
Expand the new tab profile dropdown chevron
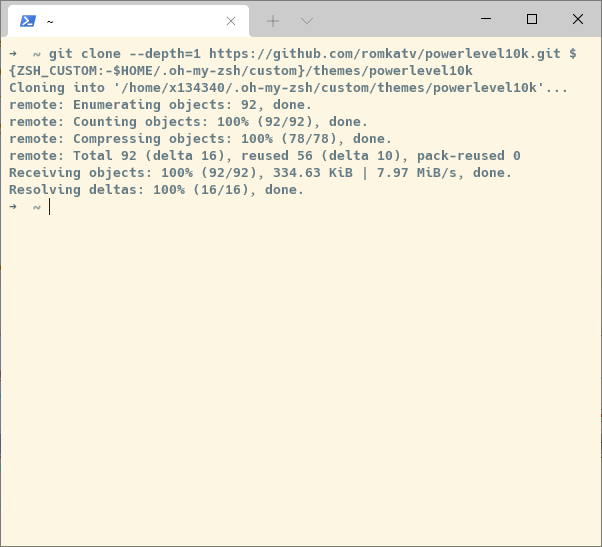tap(307, 21)
